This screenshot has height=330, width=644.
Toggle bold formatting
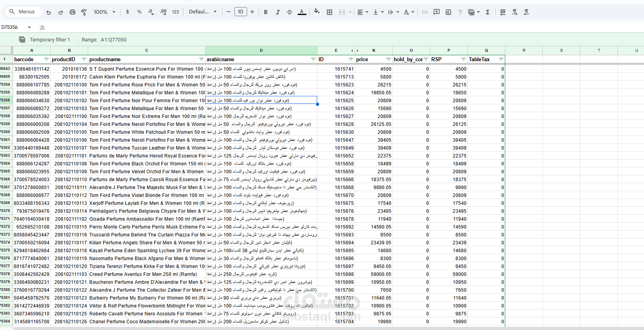click(x=266, y=12)
